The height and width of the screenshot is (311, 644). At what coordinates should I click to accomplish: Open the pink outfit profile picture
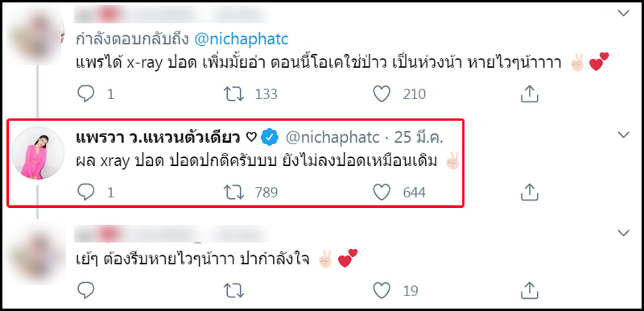point(37,153)
